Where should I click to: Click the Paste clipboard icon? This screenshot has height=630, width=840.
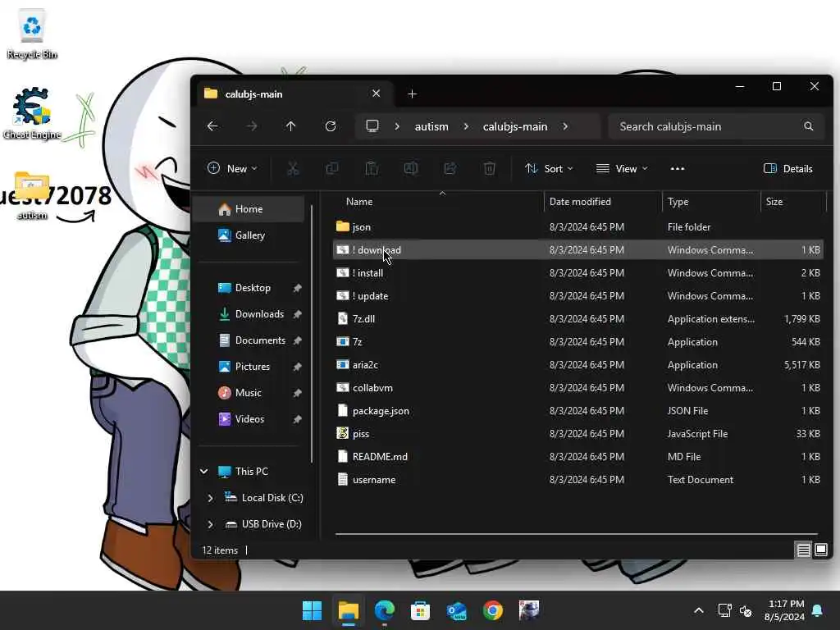372,169
